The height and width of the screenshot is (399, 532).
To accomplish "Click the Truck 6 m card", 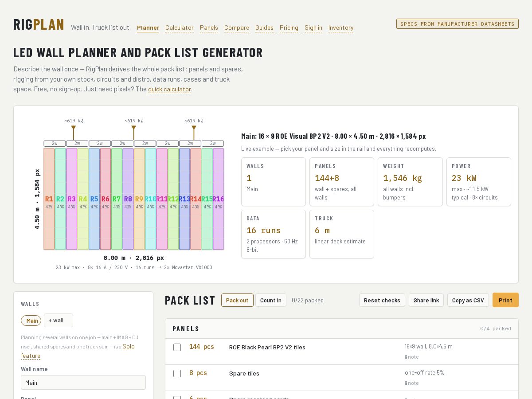I will (x=342, y=234).
